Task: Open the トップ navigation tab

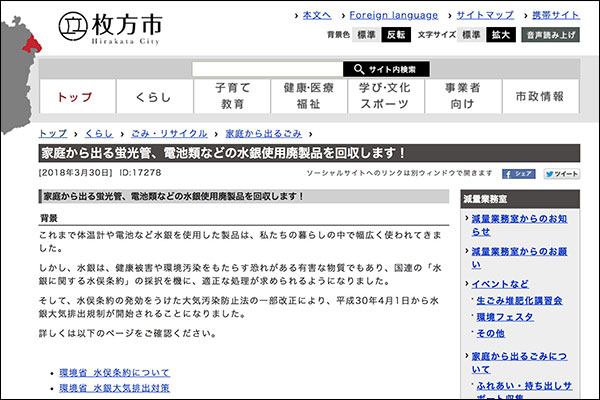Action: coord(75,96)
